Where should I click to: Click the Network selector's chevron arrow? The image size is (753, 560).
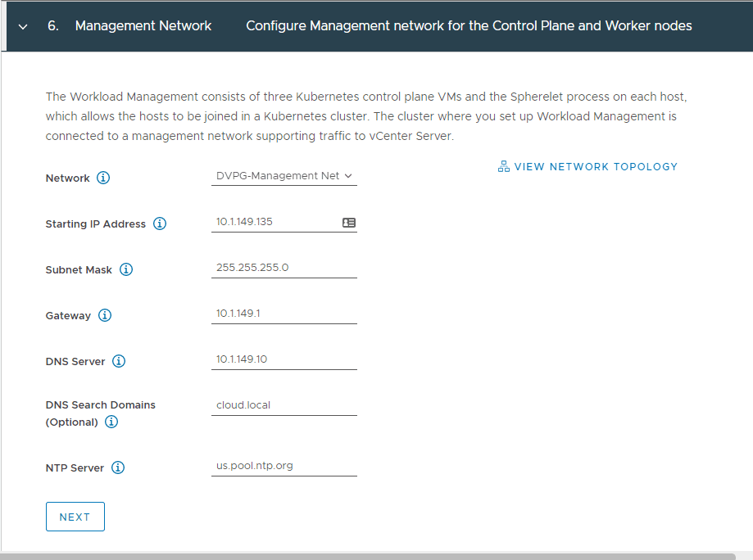349,175
